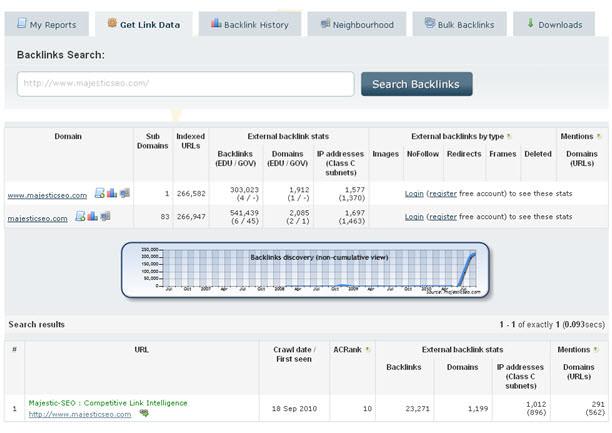612x433 pixels.
Task: Click the NoFollow column header
Action: (423, 154)
